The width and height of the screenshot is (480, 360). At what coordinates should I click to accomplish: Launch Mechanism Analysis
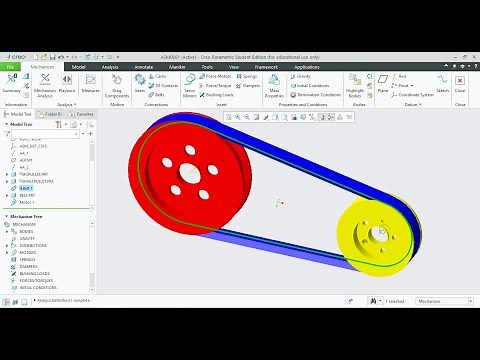(45, 86)
